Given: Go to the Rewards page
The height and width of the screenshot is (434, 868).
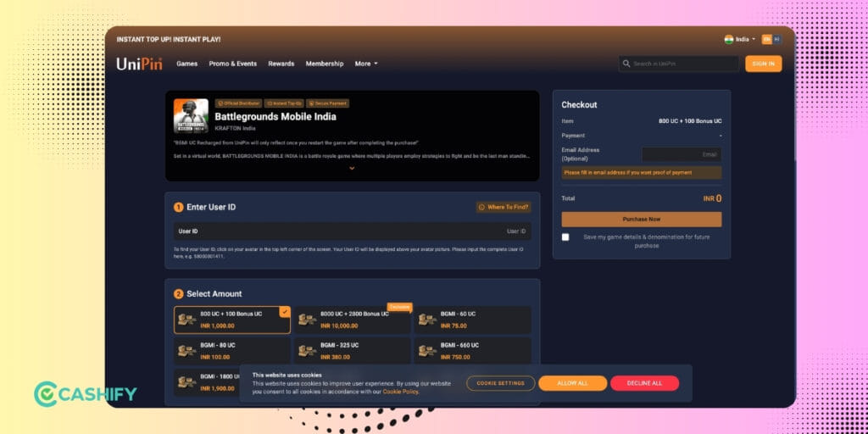Looking at the screenshot, I should [x=281, y=64].
